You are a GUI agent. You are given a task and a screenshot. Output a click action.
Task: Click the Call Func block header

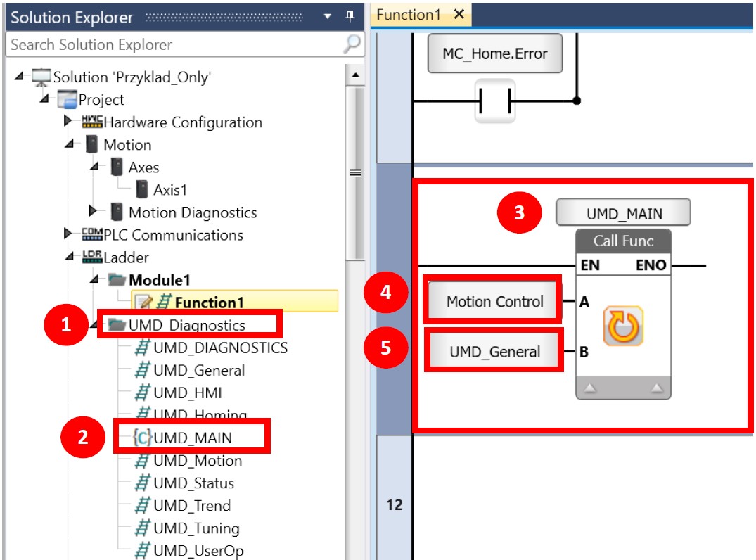pos(623,241)
